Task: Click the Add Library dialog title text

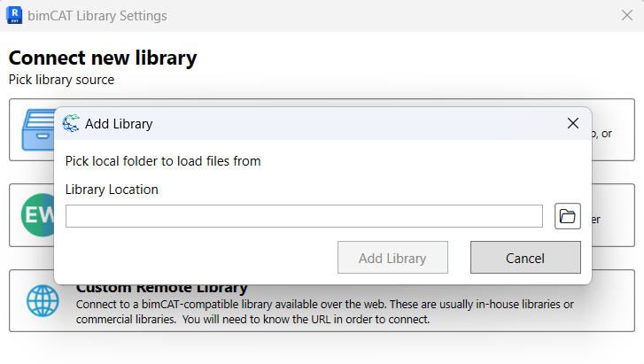Action: (x=119, y=124)
